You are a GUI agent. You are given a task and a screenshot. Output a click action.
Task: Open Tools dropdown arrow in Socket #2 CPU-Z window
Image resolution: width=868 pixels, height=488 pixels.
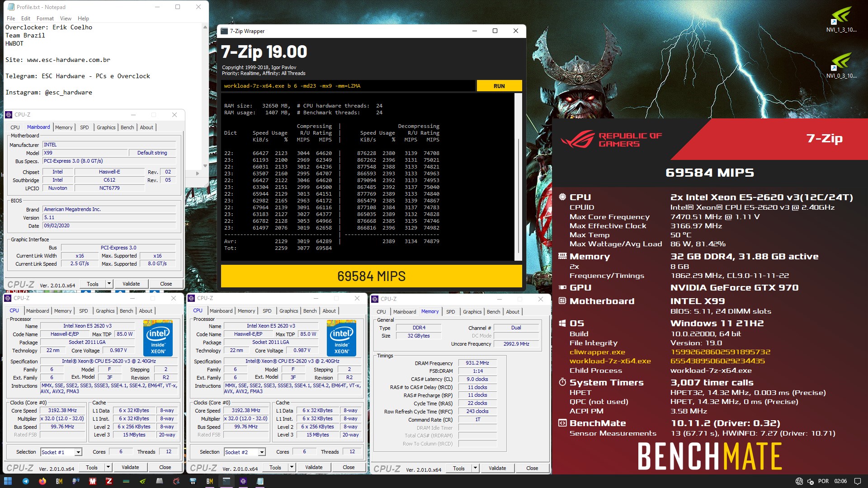292,467
